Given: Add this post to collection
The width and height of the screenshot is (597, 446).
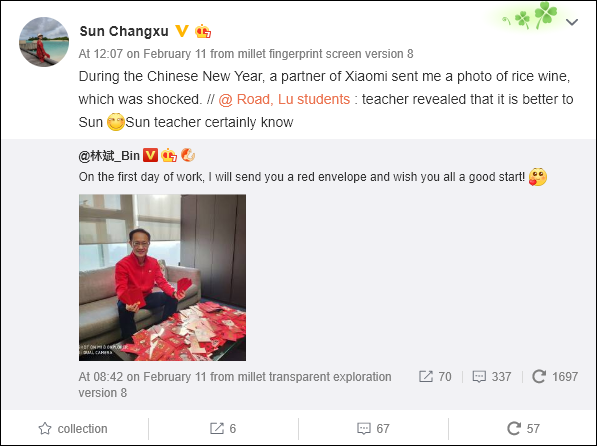Looking at the screenshot, I should (73, 429).
